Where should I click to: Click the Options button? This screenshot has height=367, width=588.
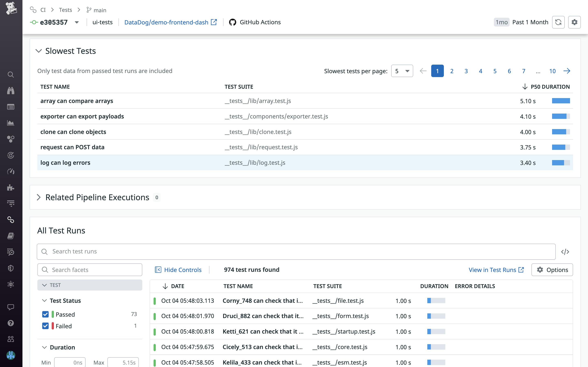coord(552,270)
